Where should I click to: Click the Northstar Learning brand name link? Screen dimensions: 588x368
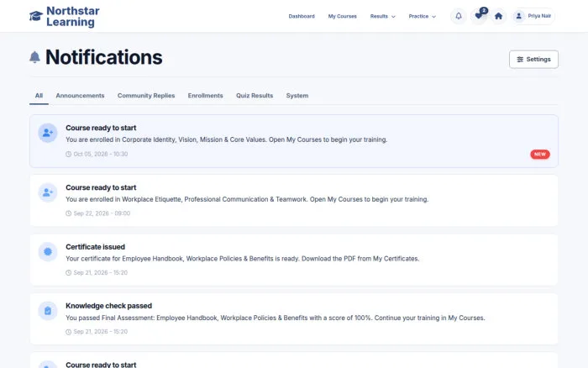[73, 17]
